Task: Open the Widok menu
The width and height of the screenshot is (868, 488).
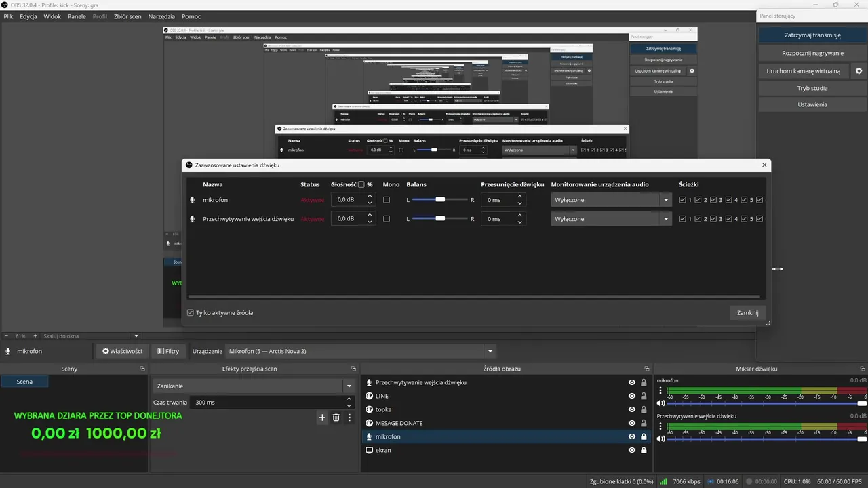Action: tap(52, 16)
